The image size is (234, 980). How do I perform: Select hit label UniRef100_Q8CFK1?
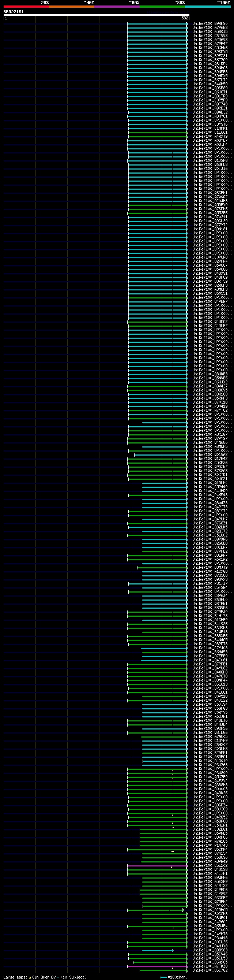(x=210, y=193)
